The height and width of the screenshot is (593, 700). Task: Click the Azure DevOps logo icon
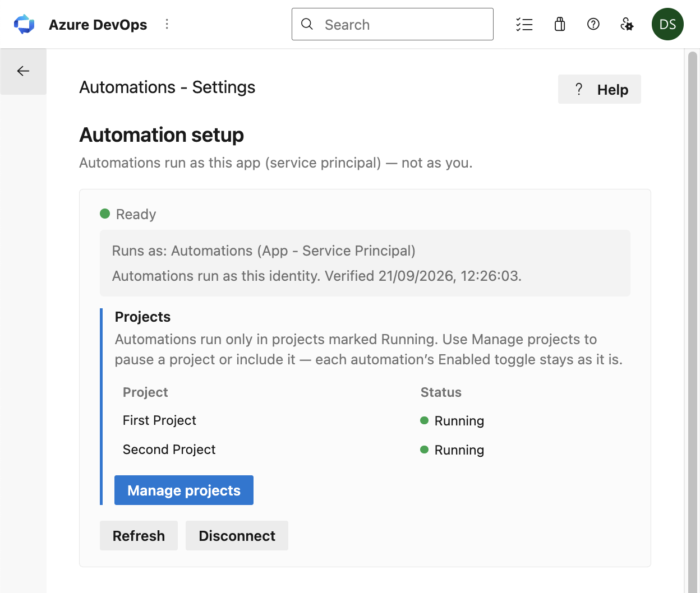[24, 24]
